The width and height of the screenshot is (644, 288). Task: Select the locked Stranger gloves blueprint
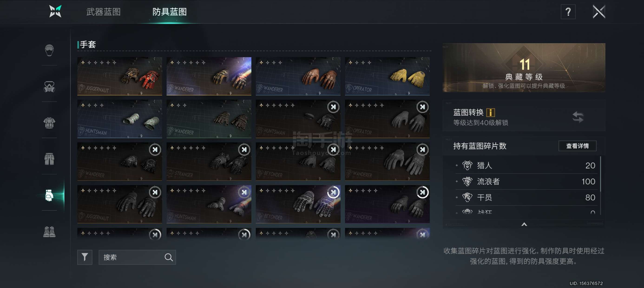click(209, 161)
